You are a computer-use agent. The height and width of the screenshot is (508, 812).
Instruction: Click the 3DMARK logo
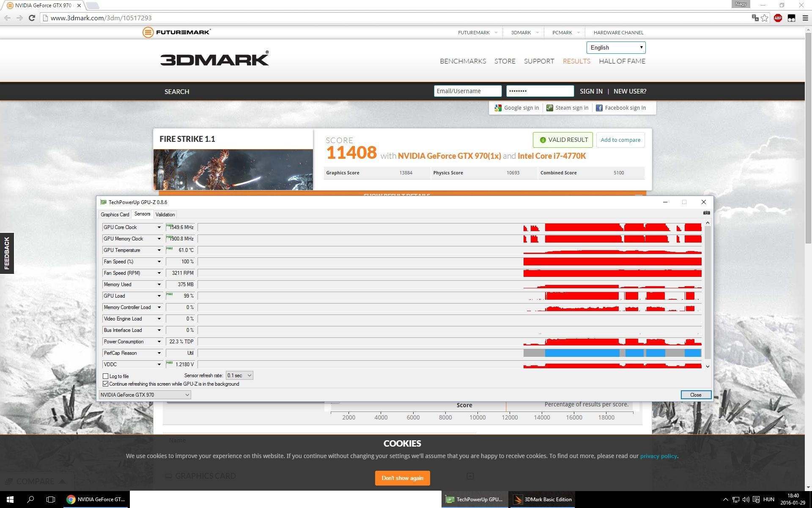(x=214, y=58)
